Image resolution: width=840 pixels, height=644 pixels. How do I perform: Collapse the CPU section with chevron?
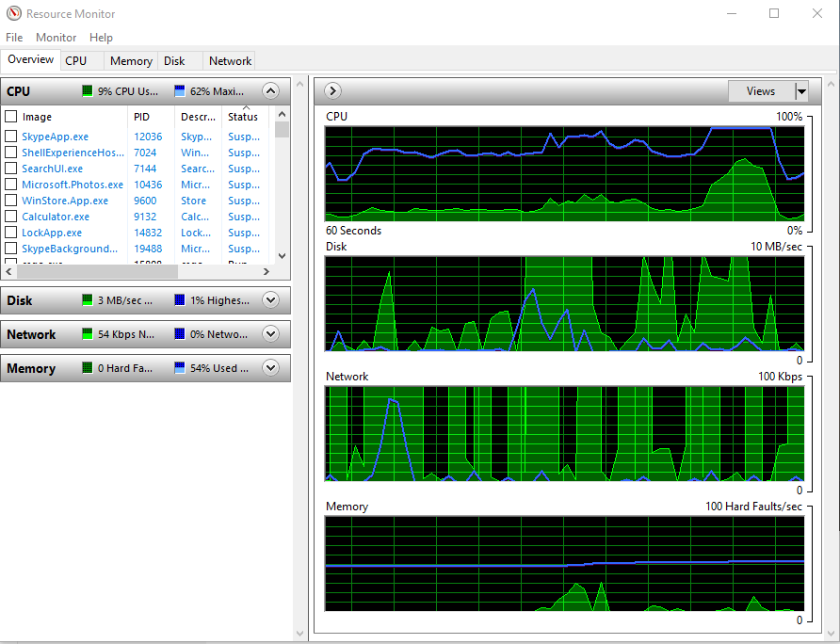pos(270,91)
